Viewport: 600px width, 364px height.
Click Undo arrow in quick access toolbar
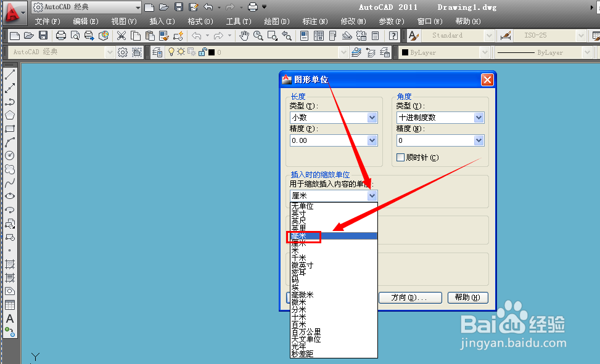point(208,7)
